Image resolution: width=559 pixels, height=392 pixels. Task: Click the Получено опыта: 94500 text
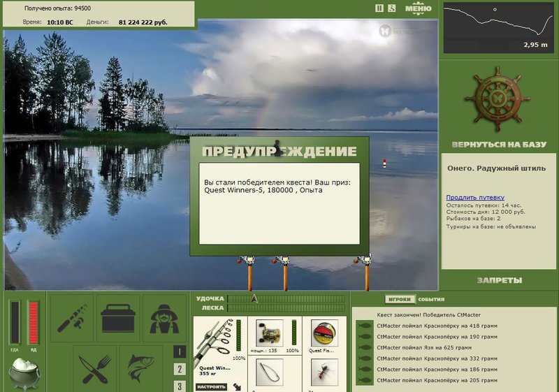click(57, 8)
